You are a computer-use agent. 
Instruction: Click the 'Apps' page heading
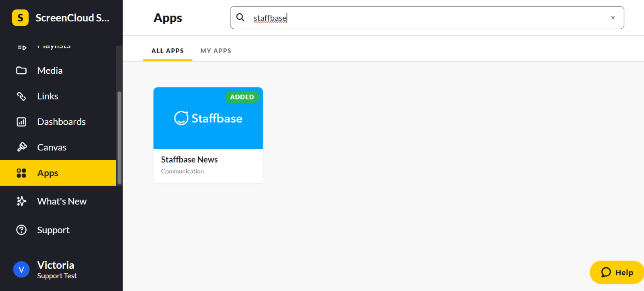click(168, 18)
